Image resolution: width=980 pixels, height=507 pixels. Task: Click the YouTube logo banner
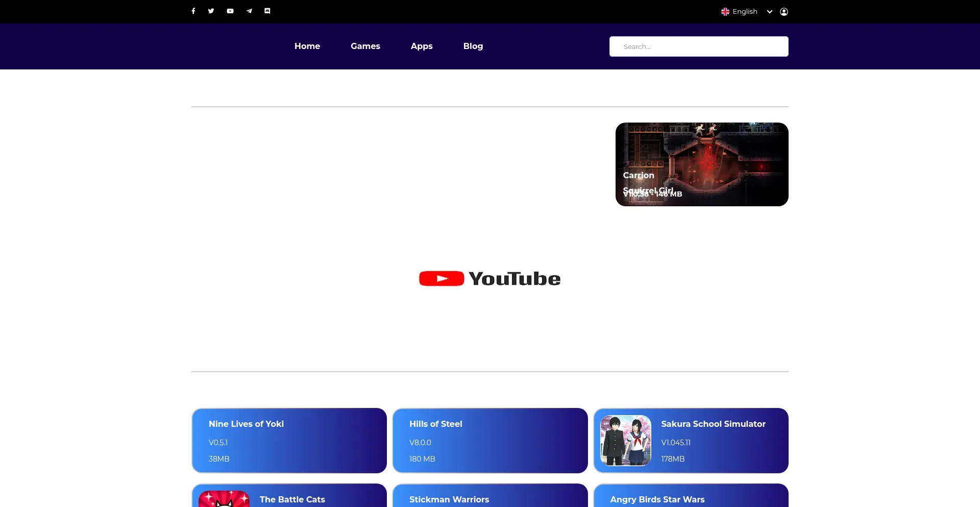490,279
